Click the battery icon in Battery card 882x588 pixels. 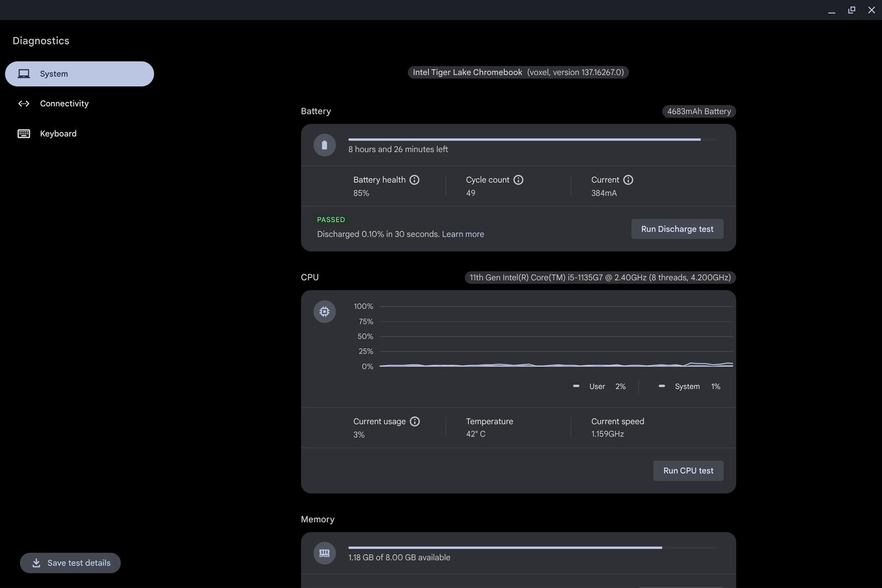coord(324,145)
